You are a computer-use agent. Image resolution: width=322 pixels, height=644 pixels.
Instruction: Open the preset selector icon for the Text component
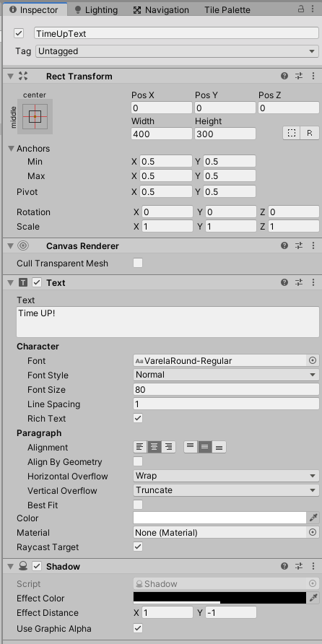click(x=299, y=282)
